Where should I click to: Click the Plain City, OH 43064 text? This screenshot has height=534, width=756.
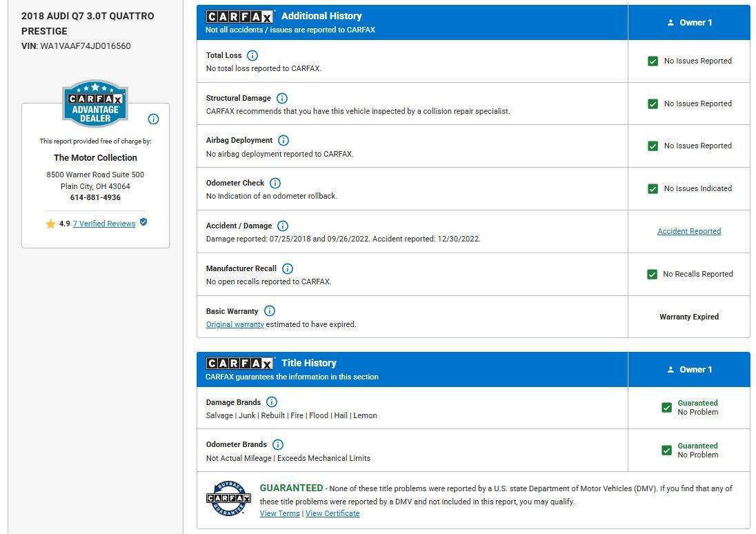(95, 186)
